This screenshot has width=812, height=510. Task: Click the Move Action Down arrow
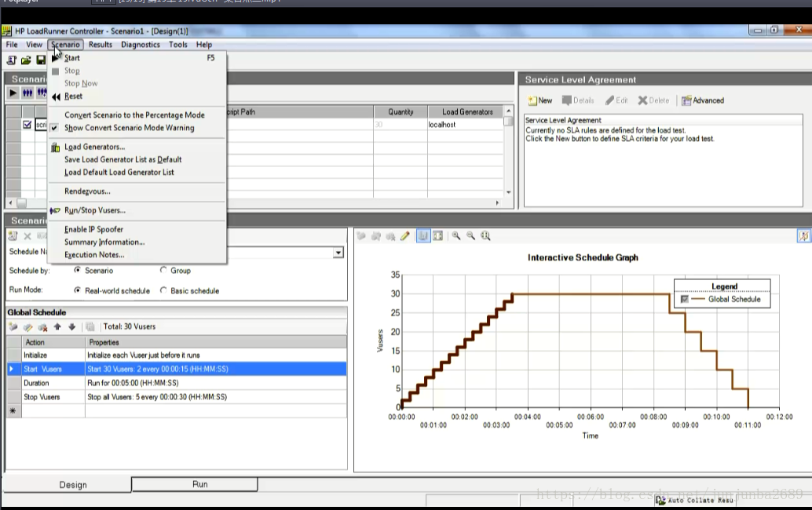point(72,326)
